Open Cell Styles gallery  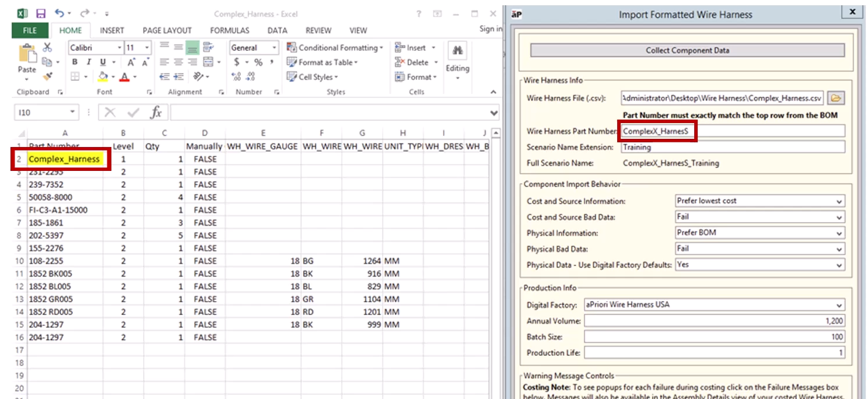pos(312,77)
